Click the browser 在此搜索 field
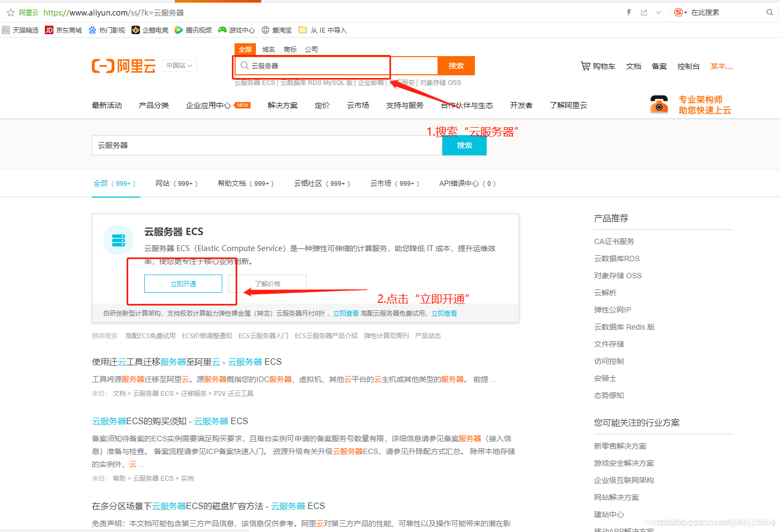 tap(727, 12)
